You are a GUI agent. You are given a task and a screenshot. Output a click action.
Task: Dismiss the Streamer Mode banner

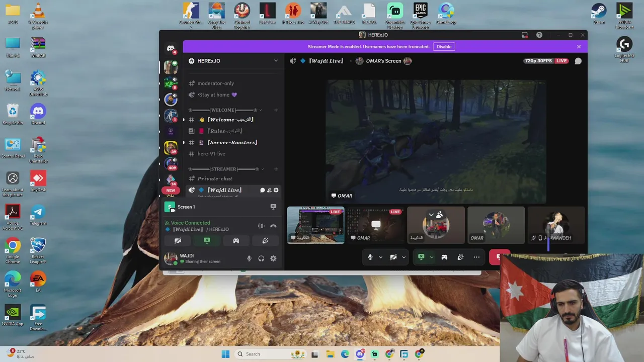point(579,47)
